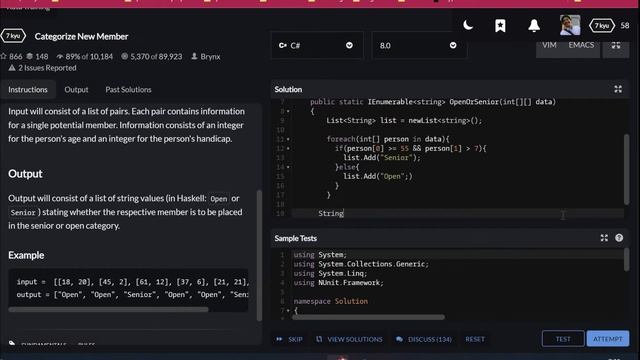Click list.Add("Senior") code line
Viewport: 640px width, 360px height.
click(x=382, y=158)
